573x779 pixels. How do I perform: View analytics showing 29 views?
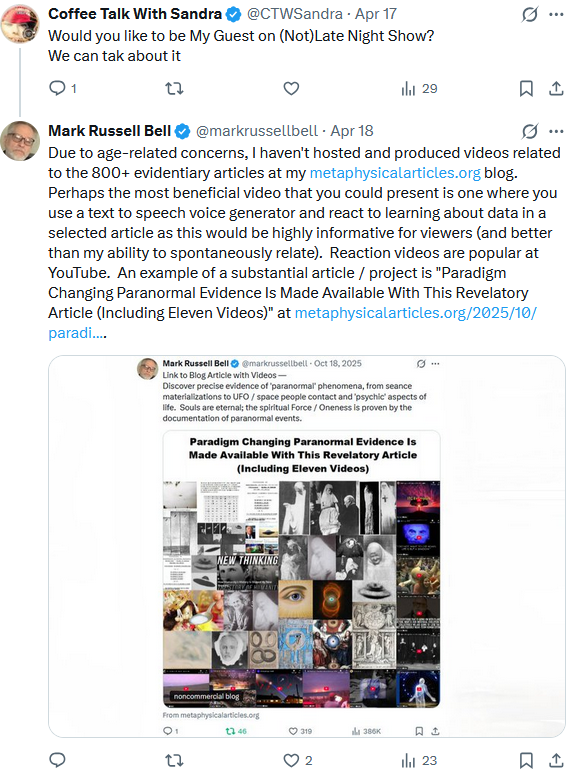point(419,88)
